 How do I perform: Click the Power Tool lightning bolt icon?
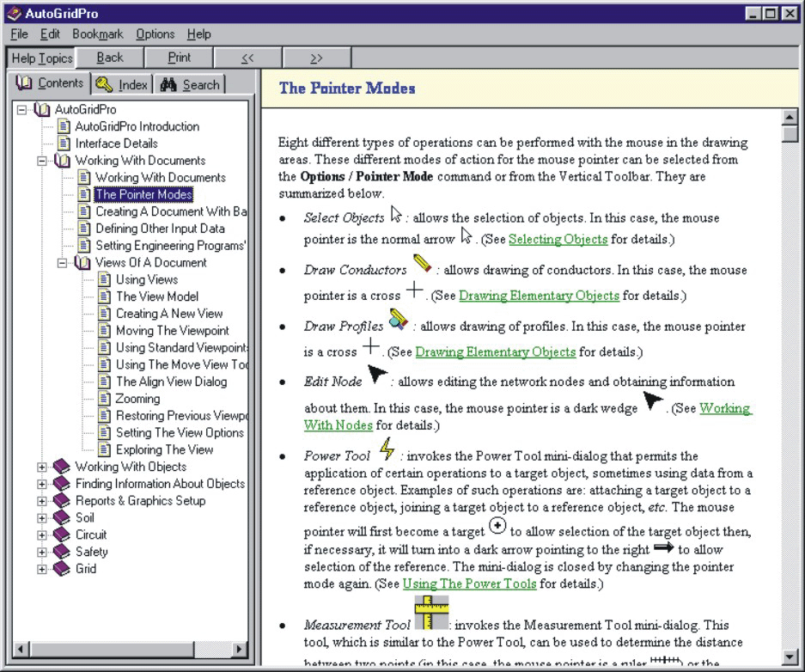tap(387, 449)
